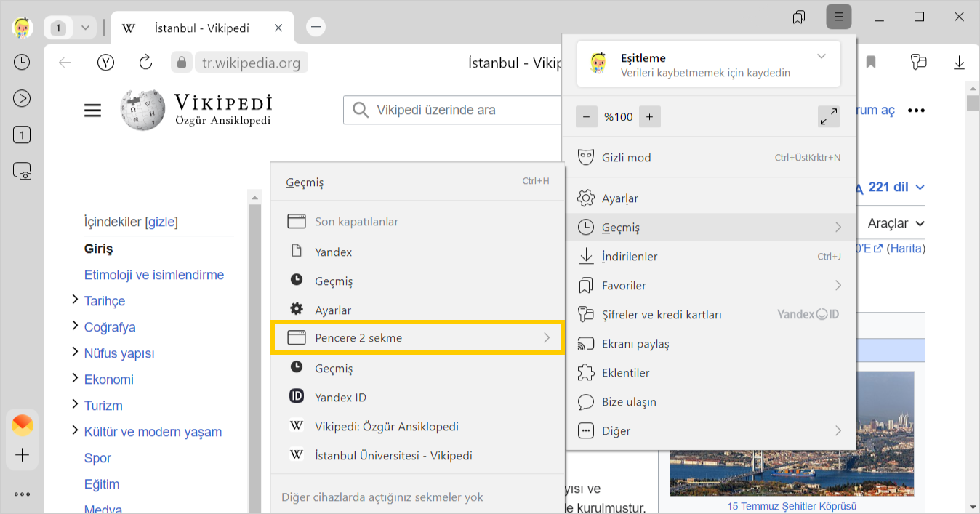Toggle the Wikipedia hamburger sidebar menu
The width and height of the screenshot is (980, 514).
pyautogui.click(x=93, y=111)
